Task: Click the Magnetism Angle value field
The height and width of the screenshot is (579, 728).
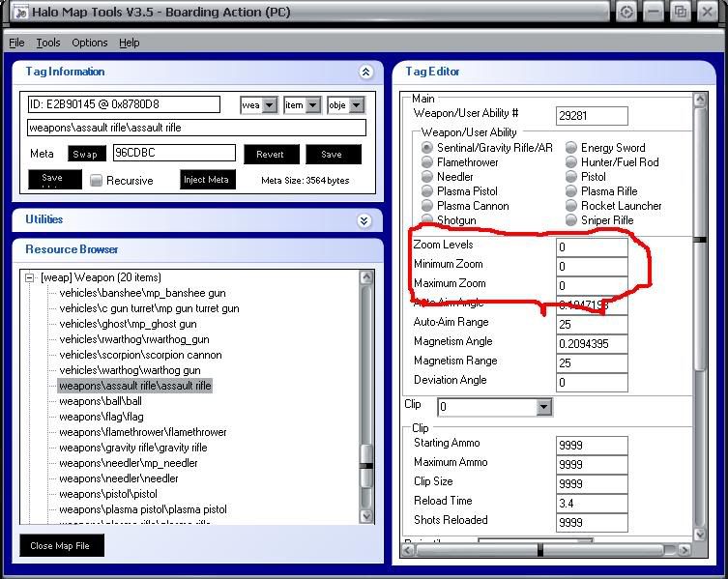Action: point(592,343)
